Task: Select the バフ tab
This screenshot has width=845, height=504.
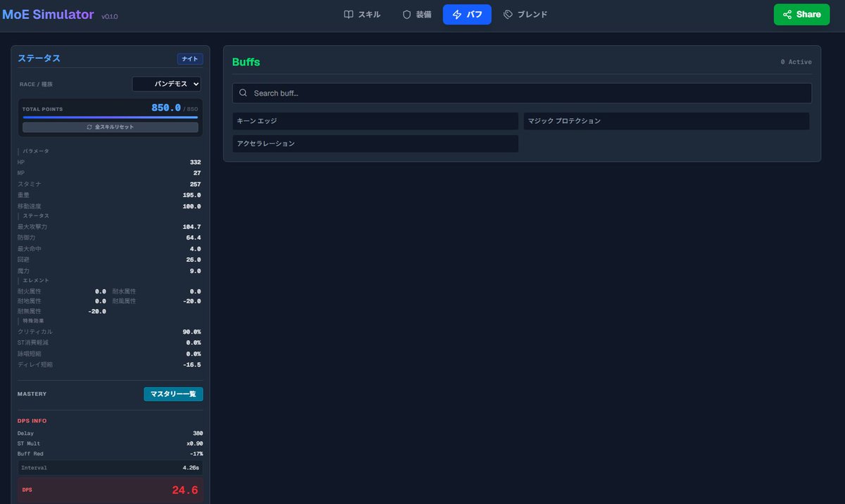Action: pyautogui.click(x=467, y=14)
